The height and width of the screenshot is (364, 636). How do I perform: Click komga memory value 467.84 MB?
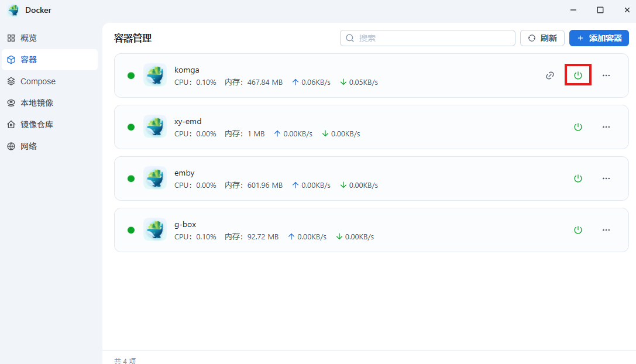pos(265,83)
